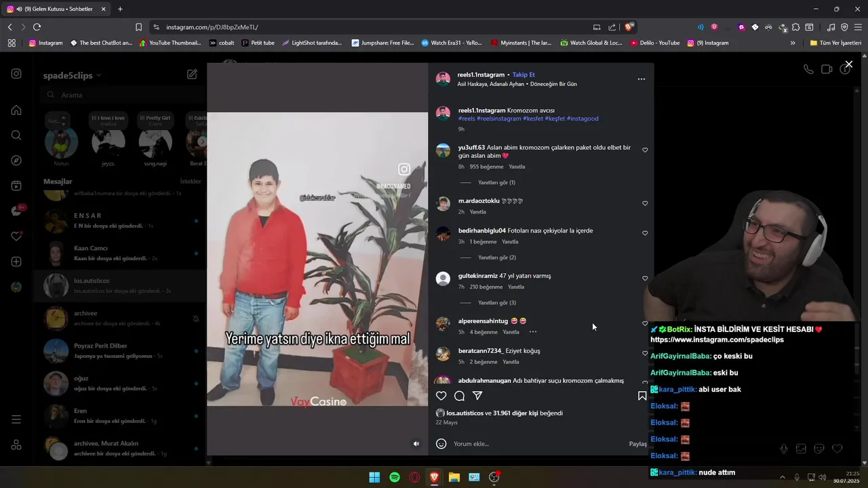The height and width of the screenshot is (488, 868).
Task: Like yu3uff.63's comment
Action: pyautogui.click(x=645, y=150)
